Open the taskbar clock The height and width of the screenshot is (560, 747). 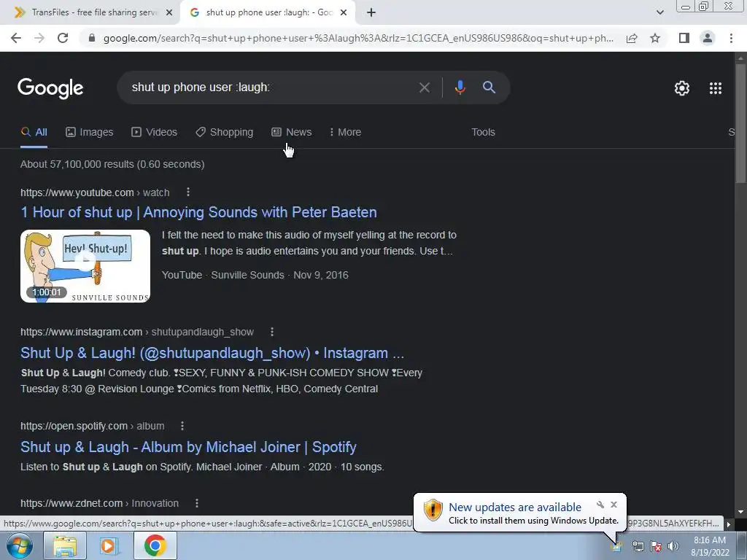[x=710, y=546]
